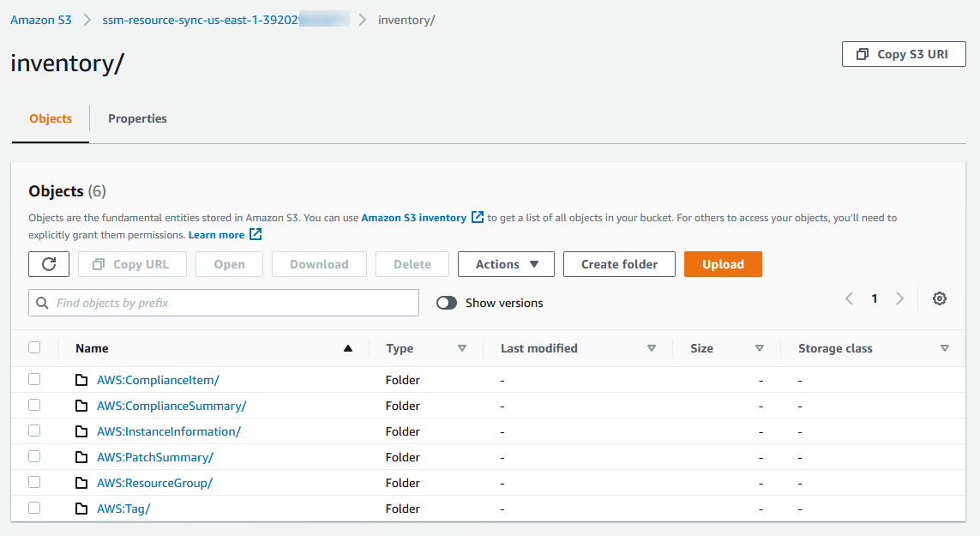980x536 pixels.
Task: Sort by the Type column arrow
Action: click(462, 348)
